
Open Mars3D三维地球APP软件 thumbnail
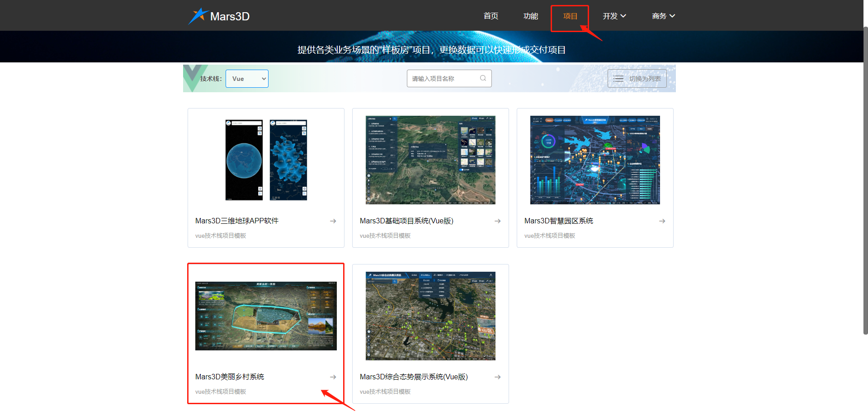click(266, 160)
